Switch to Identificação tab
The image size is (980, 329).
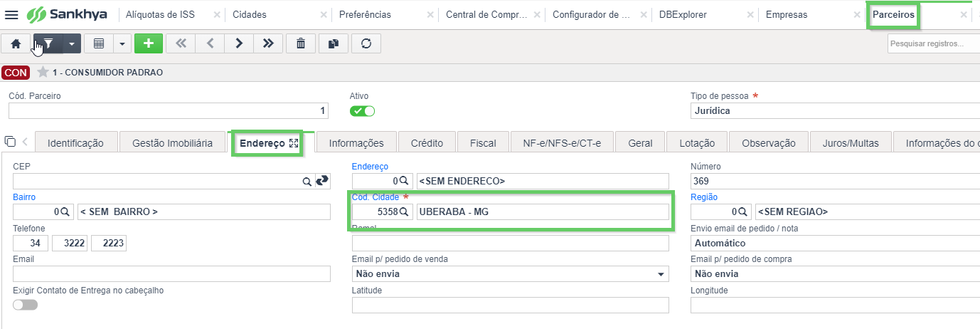coord(75,143)
